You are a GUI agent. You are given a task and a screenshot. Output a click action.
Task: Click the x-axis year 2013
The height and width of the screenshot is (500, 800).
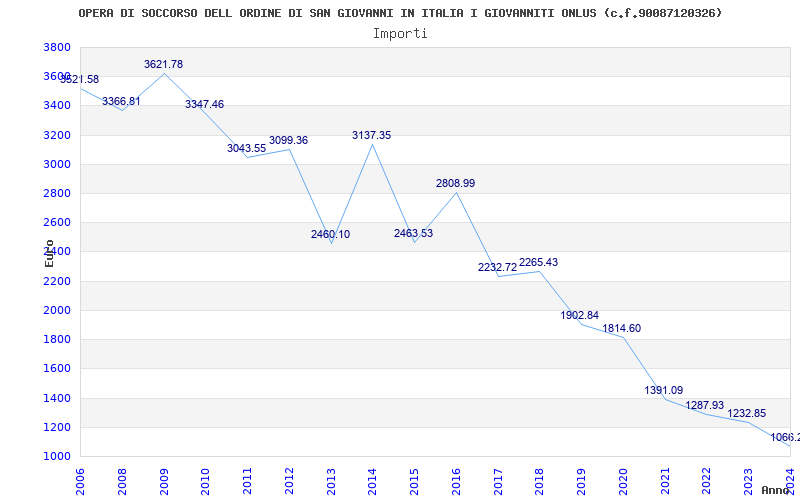click(x=331, y=482)
